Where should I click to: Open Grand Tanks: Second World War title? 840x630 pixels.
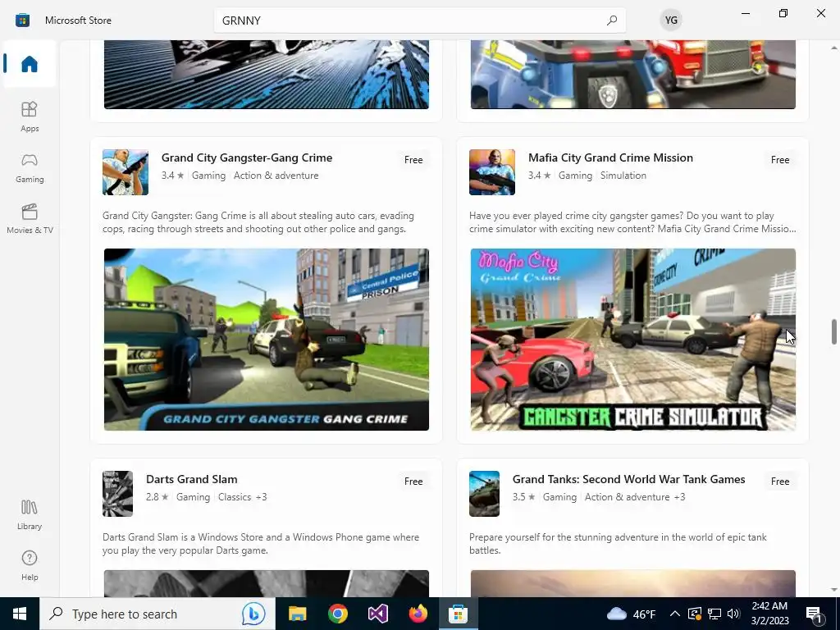[x=629, y=479]
